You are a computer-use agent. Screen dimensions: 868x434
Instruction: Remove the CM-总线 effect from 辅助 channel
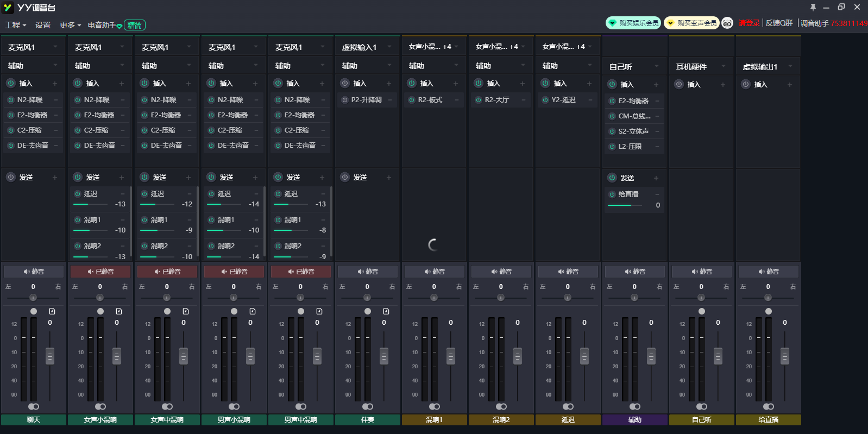tap(657, 116)
